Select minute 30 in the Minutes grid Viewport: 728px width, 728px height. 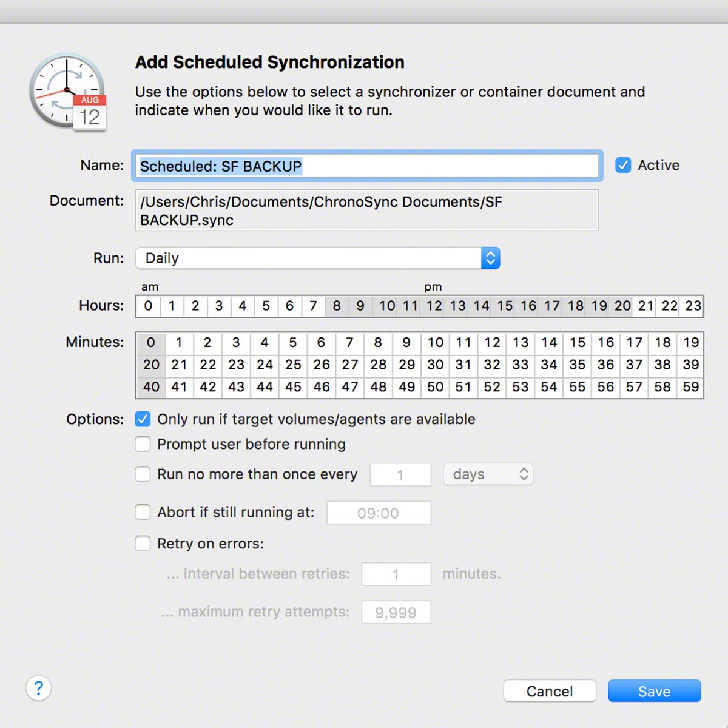click(x=435, y=365)
